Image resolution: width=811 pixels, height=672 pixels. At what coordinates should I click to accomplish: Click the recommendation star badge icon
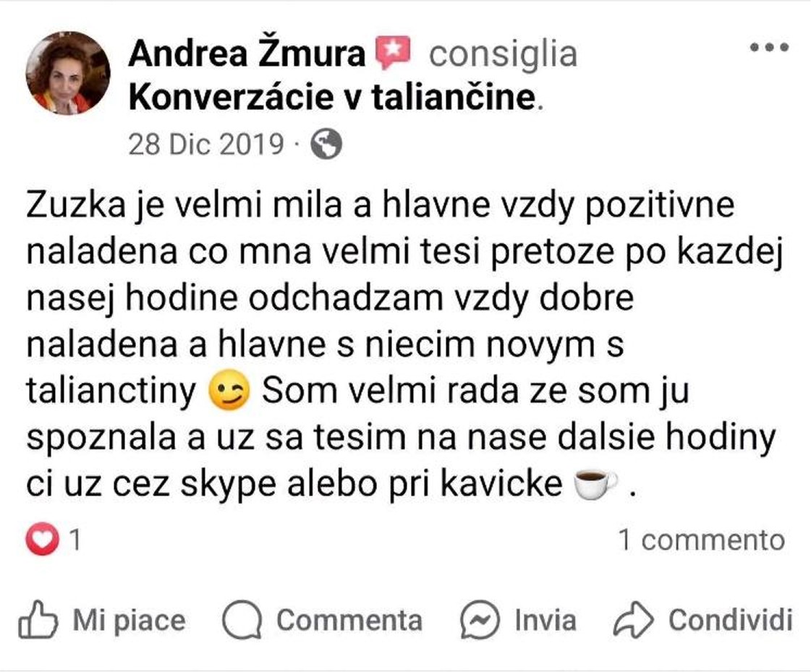pyautogui.click(x=393, y=52)
